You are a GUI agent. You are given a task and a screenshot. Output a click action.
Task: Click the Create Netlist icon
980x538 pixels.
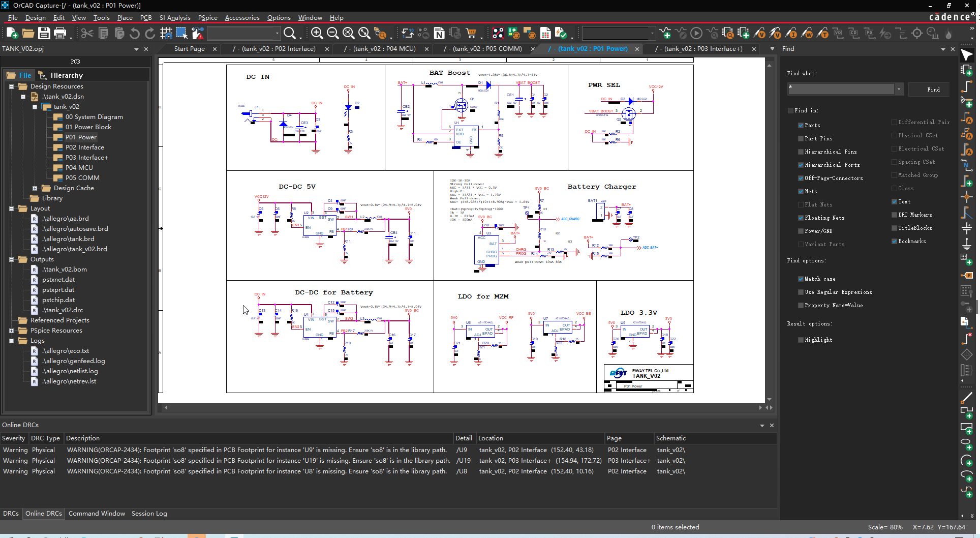tap(439, 34)
